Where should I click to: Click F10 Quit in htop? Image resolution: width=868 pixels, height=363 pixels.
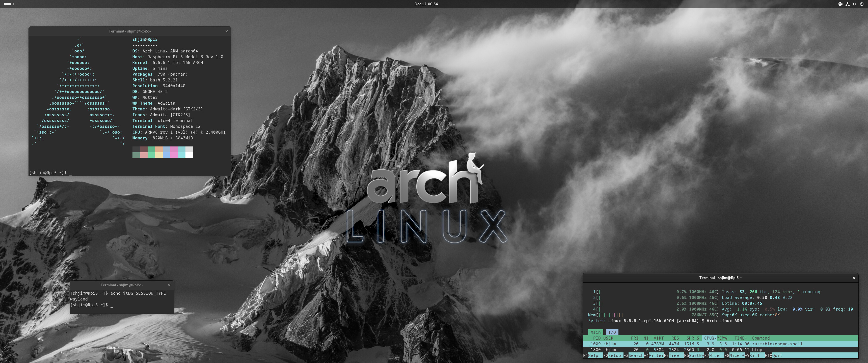tap(774, 355)
